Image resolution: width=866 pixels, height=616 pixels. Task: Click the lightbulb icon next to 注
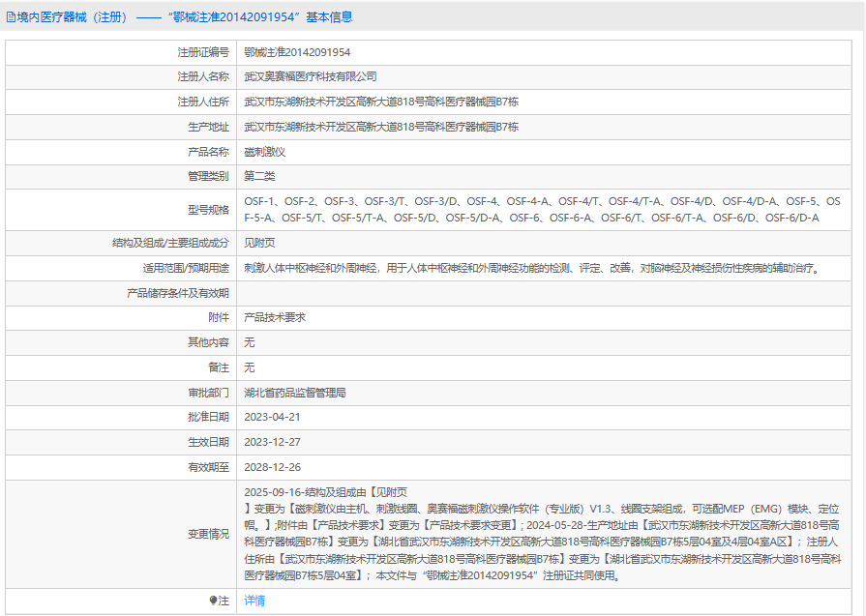pyautogui.click(x=213, y=601)
